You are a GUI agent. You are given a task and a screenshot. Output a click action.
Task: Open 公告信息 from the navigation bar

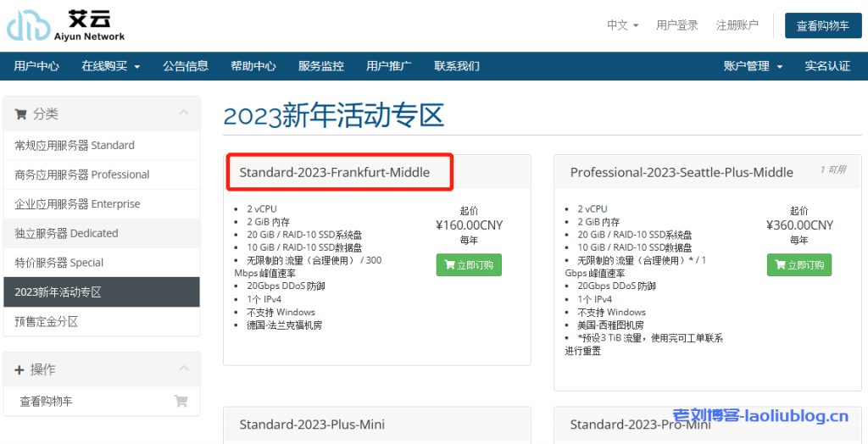(186, 66)
